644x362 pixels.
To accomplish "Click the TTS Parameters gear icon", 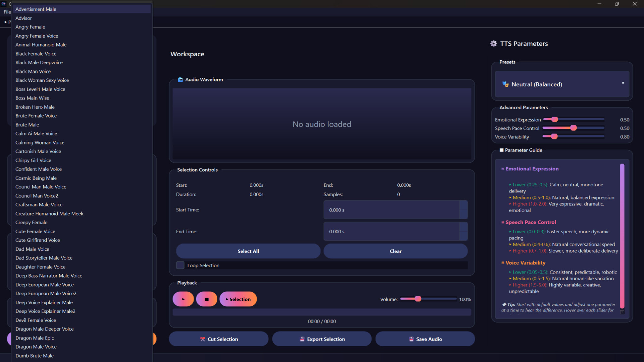I will point(493,43).
